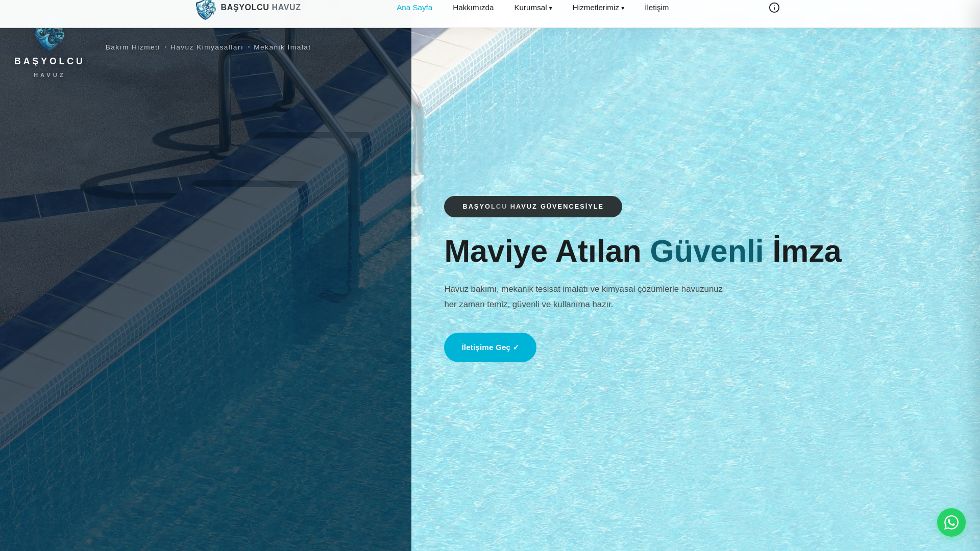
Task: Go to the Hakkımızda page
Action: click(473, 8)
